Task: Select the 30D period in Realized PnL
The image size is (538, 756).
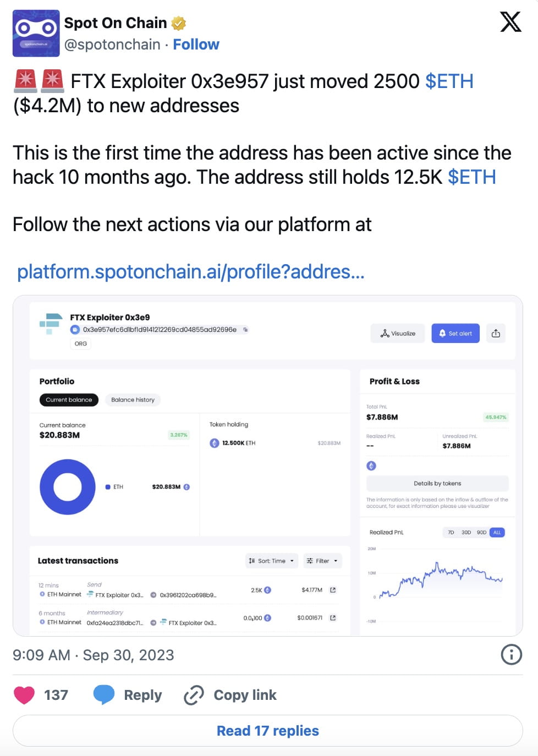Action: 466,532
